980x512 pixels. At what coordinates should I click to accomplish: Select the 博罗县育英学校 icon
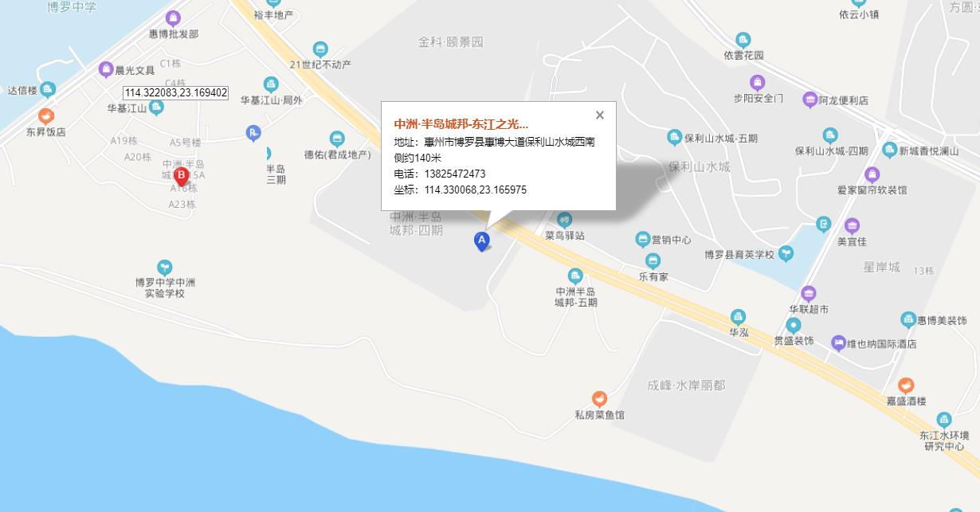(x=786, y=254)
